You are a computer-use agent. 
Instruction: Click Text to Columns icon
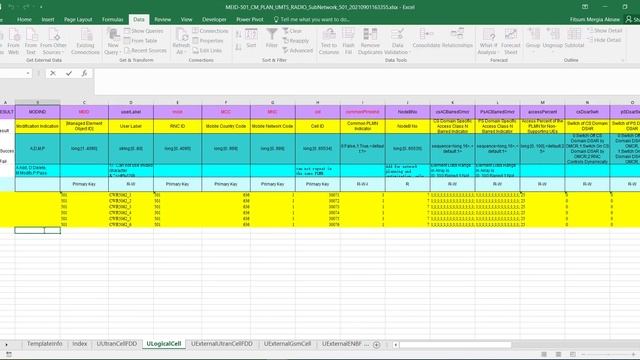pyautogui.click(x=329, y=41)
